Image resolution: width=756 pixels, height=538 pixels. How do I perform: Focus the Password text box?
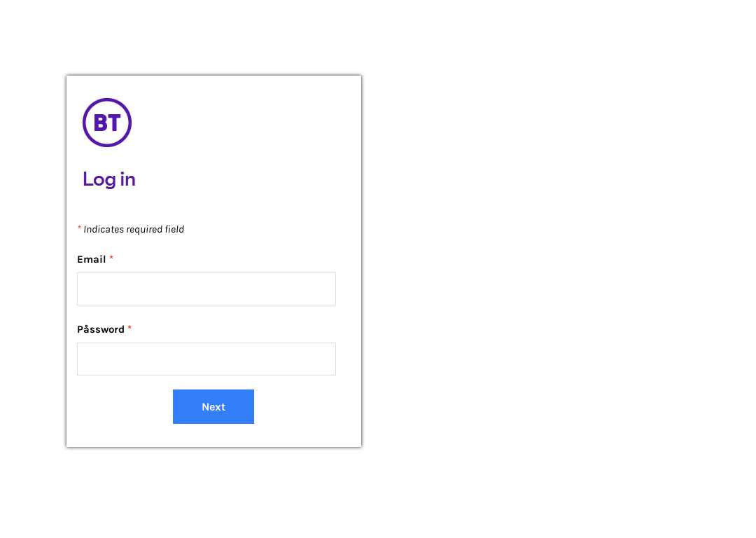click(x=206, y=359)
